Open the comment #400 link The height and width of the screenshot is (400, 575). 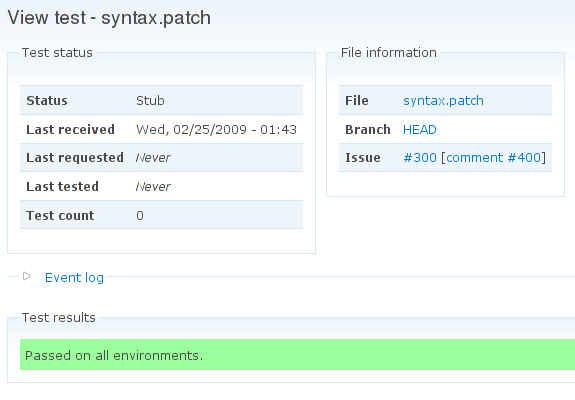[x=494, y=158]
